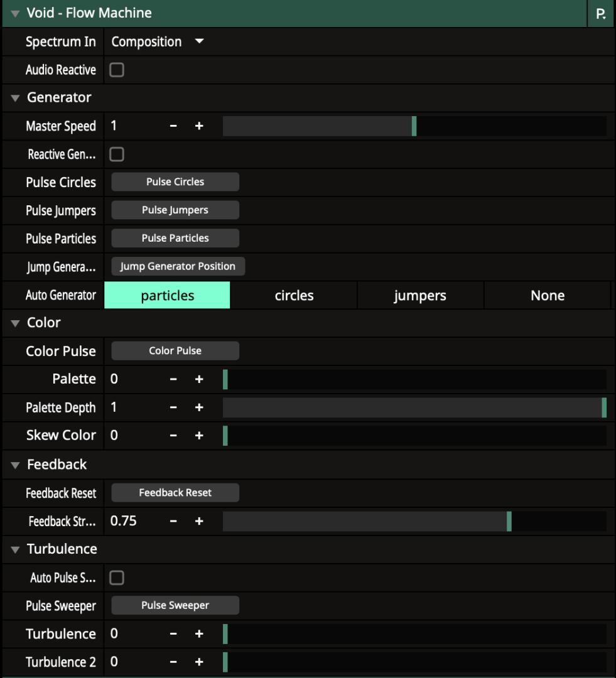Collapse the Turbulence section triangle
This screenshot has width=616, height=678.
coord(15,549)
